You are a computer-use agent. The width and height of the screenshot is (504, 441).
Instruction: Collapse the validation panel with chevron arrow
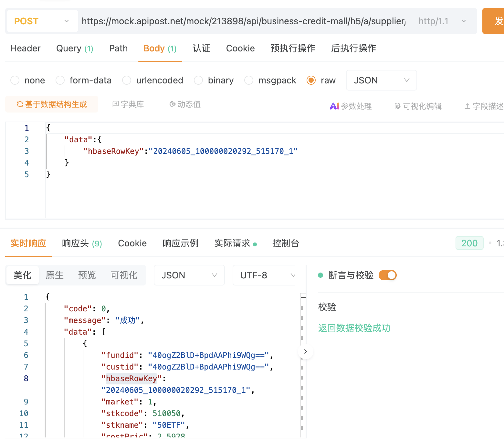pos(306,351)
